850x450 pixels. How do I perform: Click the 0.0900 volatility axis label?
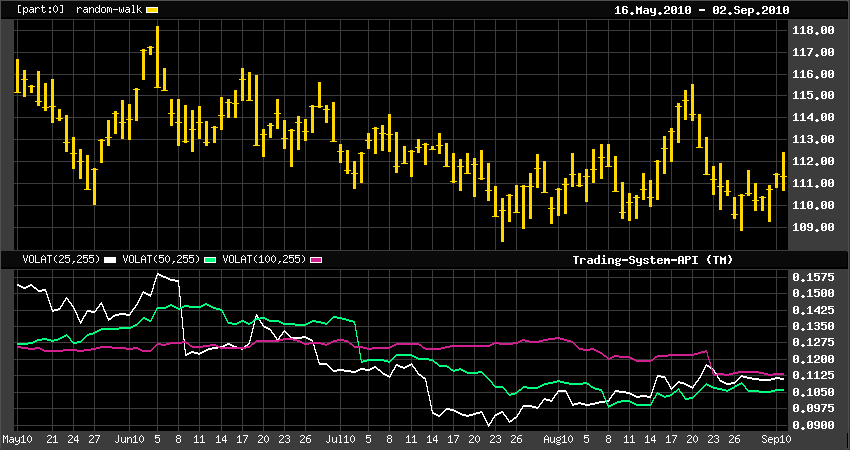pyautogui.click(x=813, y=425)
